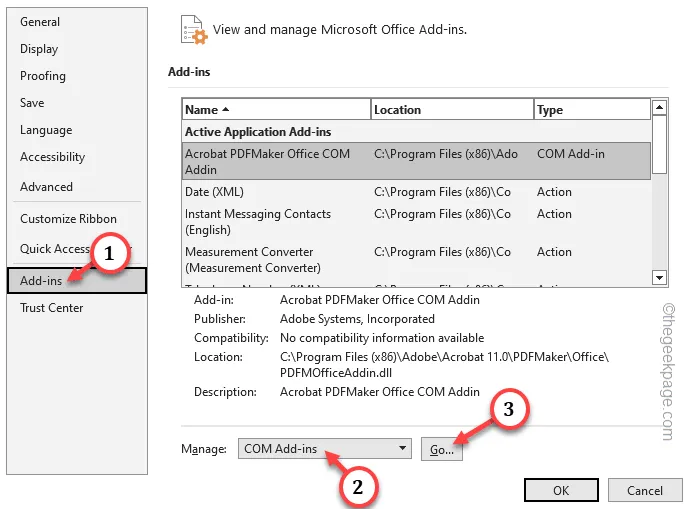Open Language settings in sidebar
The height and width of the screenshot is (509, 689).
click(x=46, y=130)
